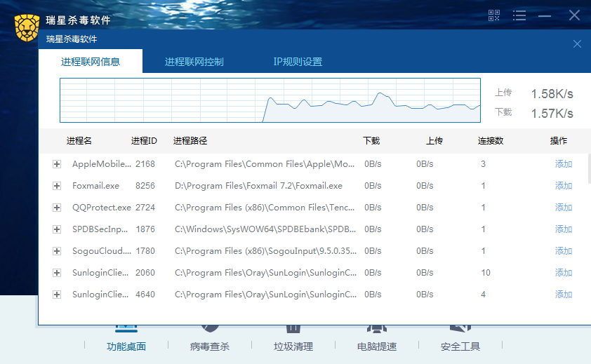Click the process list scrollbar
Screen dimensions: 591x364
tap(589, 168)
